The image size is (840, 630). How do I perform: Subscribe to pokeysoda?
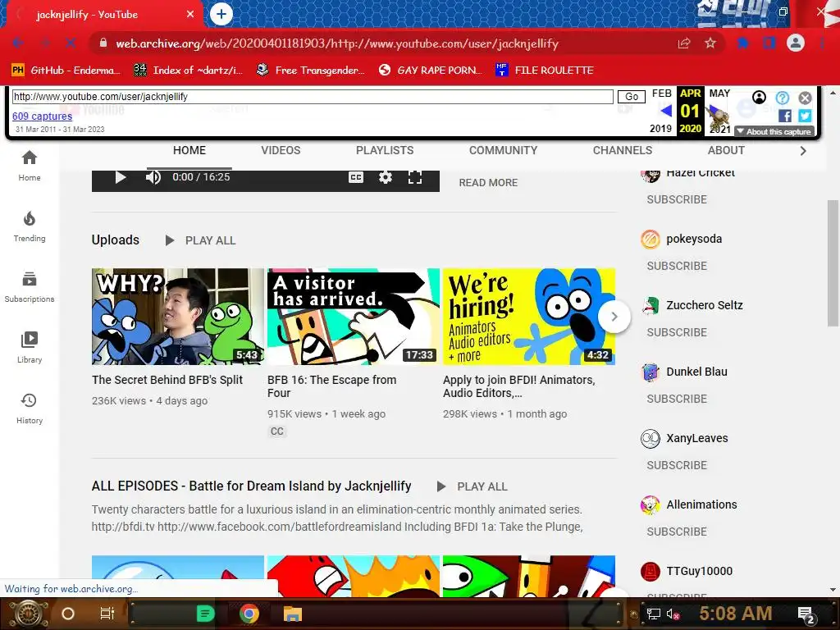(x=677, y=266)
